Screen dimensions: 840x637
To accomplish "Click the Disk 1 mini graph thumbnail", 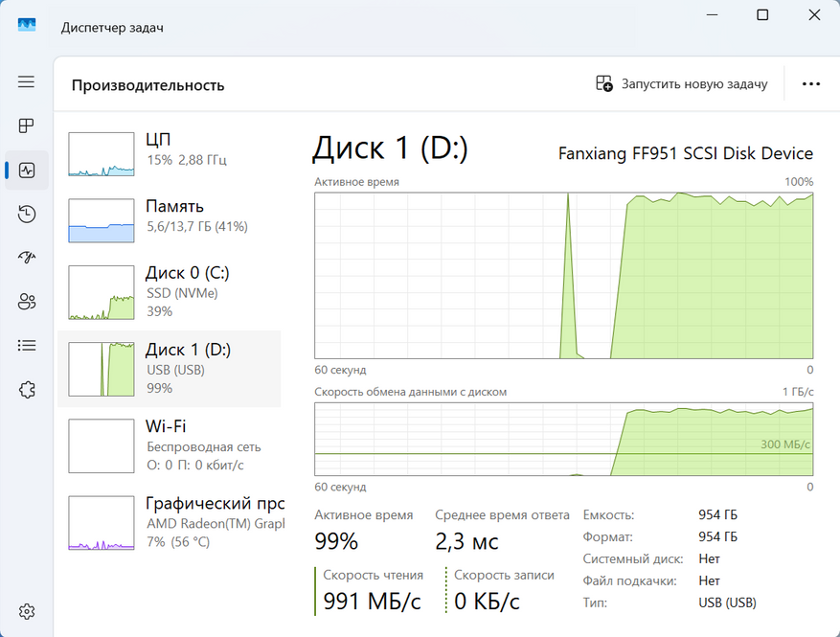I will tap(102, 369).
